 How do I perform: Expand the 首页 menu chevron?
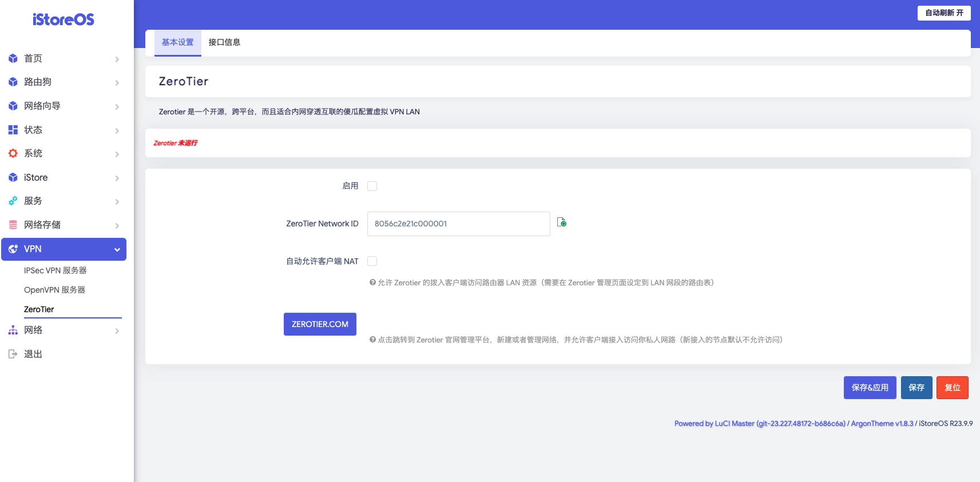point(117,59)
